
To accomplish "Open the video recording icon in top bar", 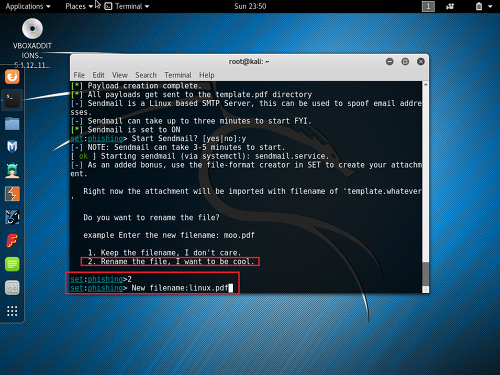I will click(x=450, y=6).
